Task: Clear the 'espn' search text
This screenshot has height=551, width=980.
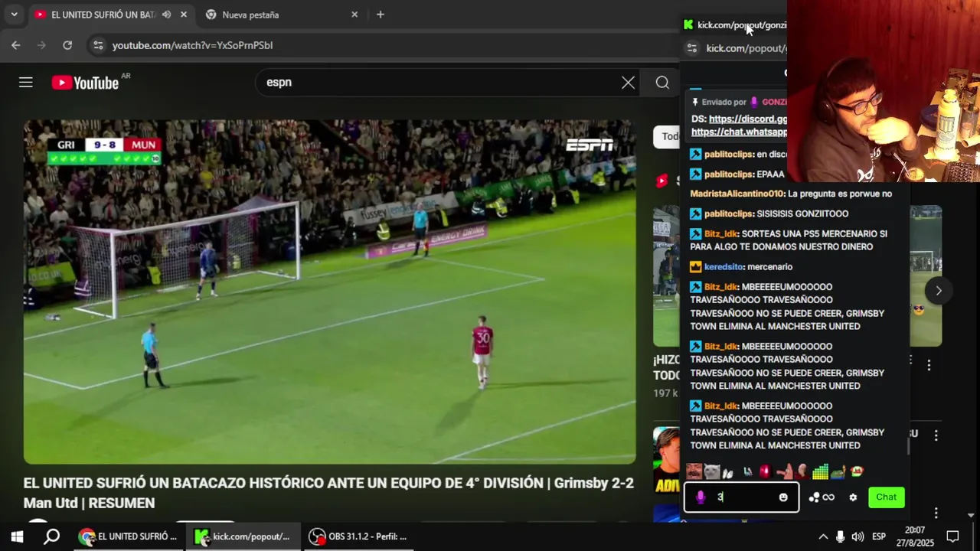Action: tap(628, 83)
